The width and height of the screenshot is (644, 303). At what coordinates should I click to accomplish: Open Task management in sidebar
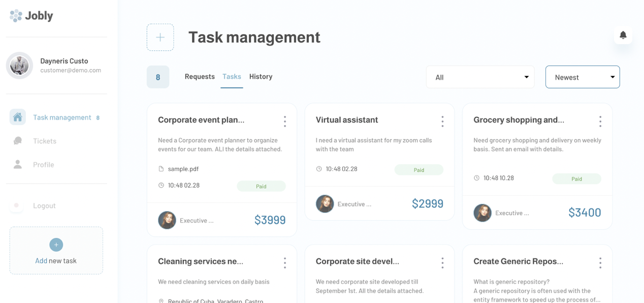click(x=62, y=117)
